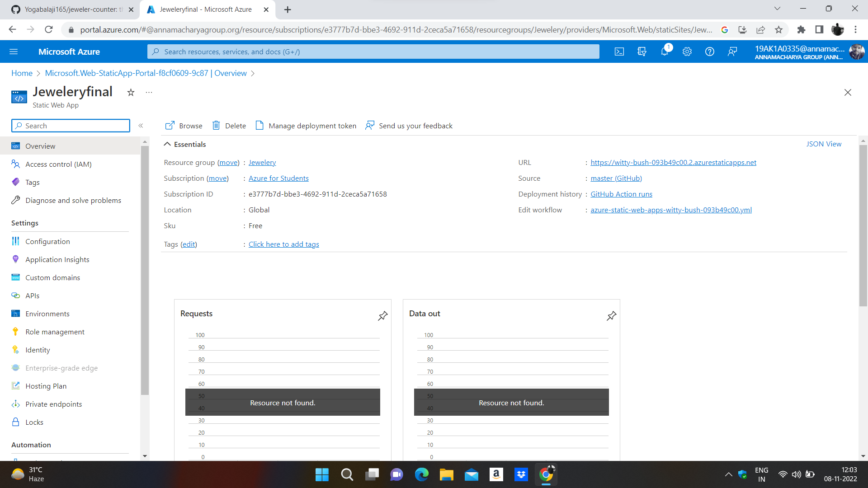Favorite Jeweleryfinal with the star icon

(x=131, y=93)
